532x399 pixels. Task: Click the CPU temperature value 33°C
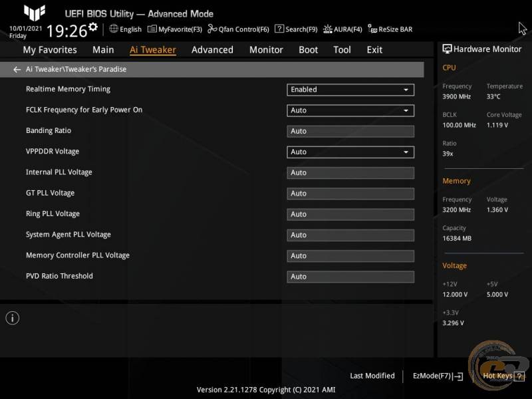pyautogui.click(x=493, y=96)
